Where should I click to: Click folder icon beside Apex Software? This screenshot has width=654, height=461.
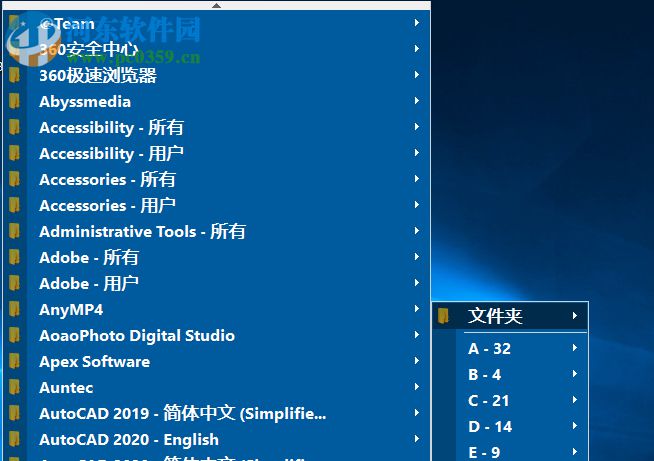pyautogui.click(x=14, y=361)
